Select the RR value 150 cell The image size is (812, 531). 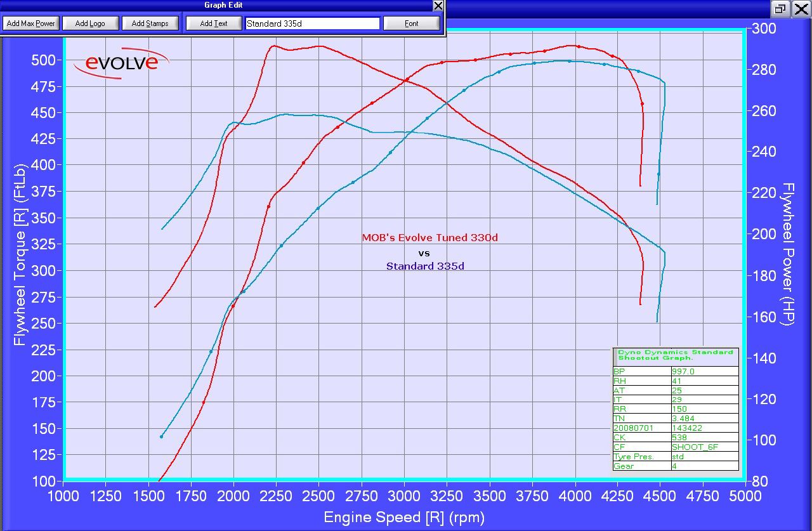(704, 409)
